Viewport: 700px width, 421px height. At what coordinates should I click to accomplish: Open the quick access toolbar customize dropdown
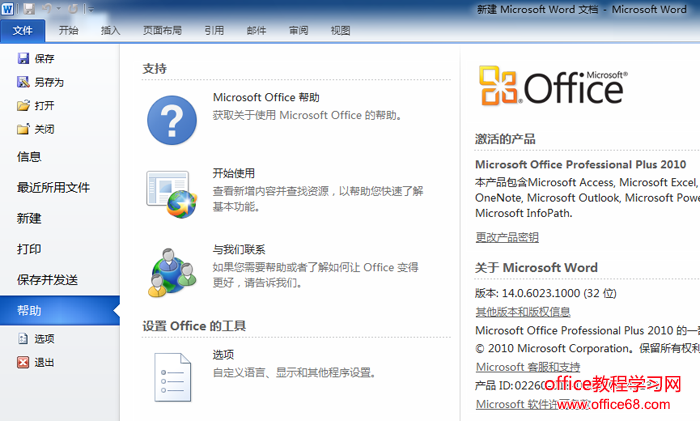pos(90,9)
